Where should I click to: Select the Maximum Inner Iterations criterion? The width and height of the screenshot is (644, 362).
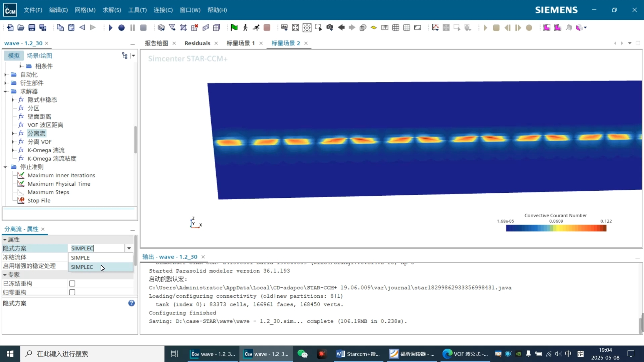61,175
